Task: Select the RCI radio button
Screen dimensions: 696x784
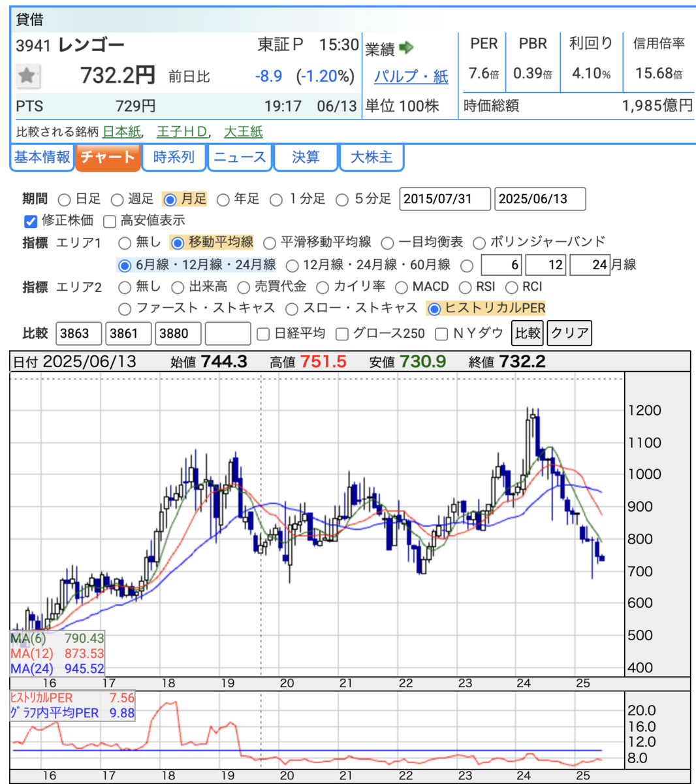Action: click(512, 287)
